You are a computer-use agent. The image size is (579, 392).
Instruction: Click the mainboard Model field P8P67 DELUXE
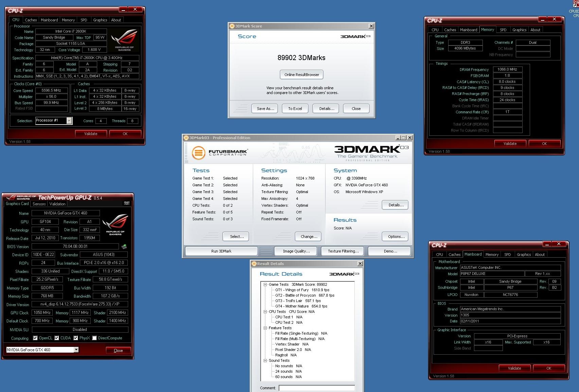[x=492, y=274]
